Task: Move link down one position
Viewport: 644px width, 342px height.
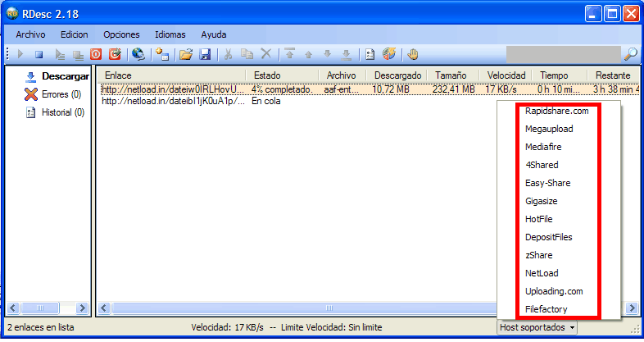Action: pyautogui.click(x=328, y=54)
